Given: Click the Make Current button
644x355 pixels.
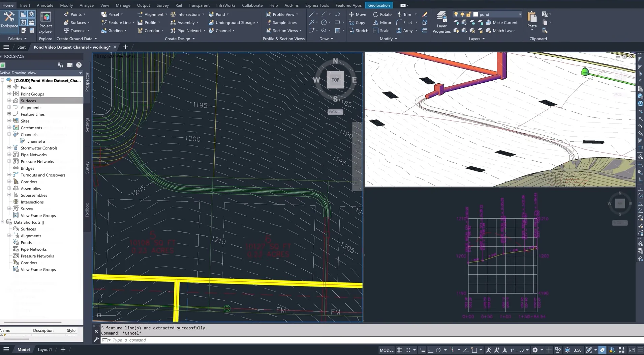Looking at the screenshot, I should [x=502, y=22].
